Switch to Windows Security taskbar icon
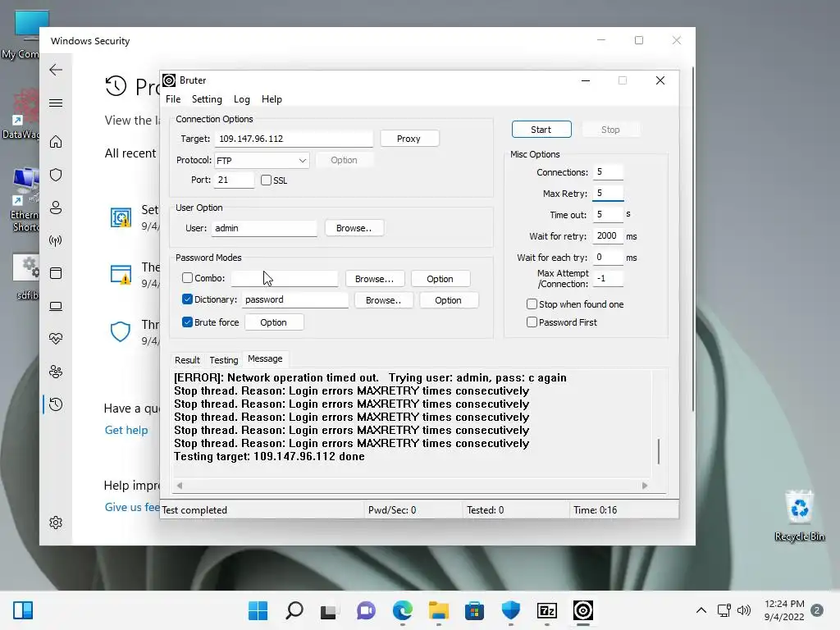 [510, 610]
